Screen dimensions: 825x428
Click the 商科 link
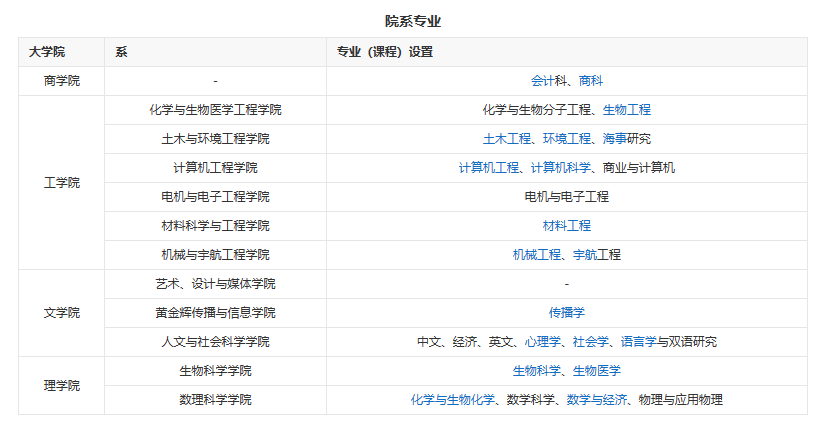[591, 81]
